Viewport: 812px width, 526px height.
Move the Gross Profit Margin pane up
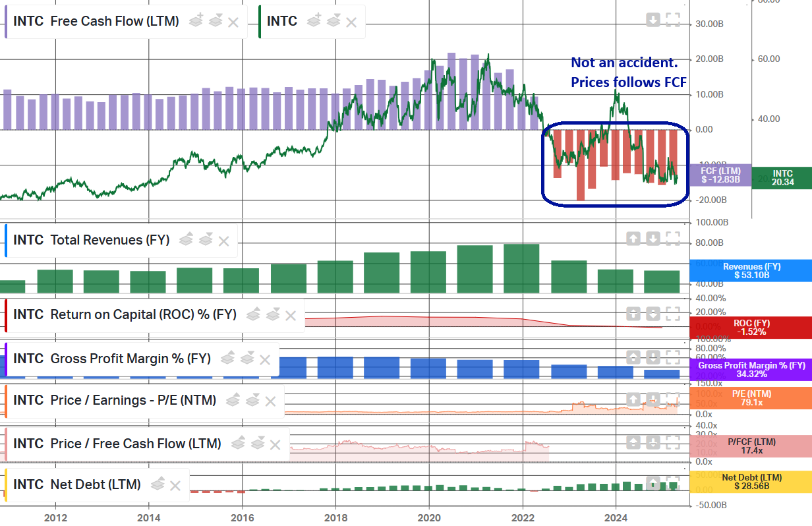click(x=633, y=357)
